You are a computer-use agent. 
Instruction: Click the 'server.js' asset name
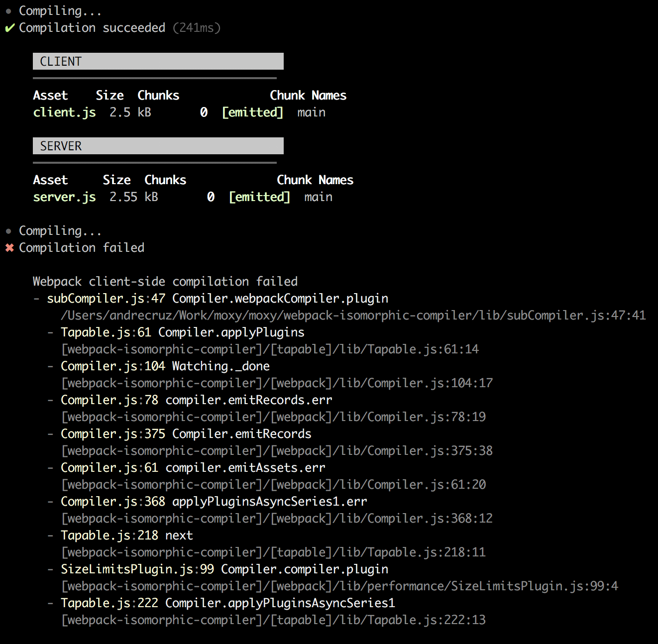point(65,197)
